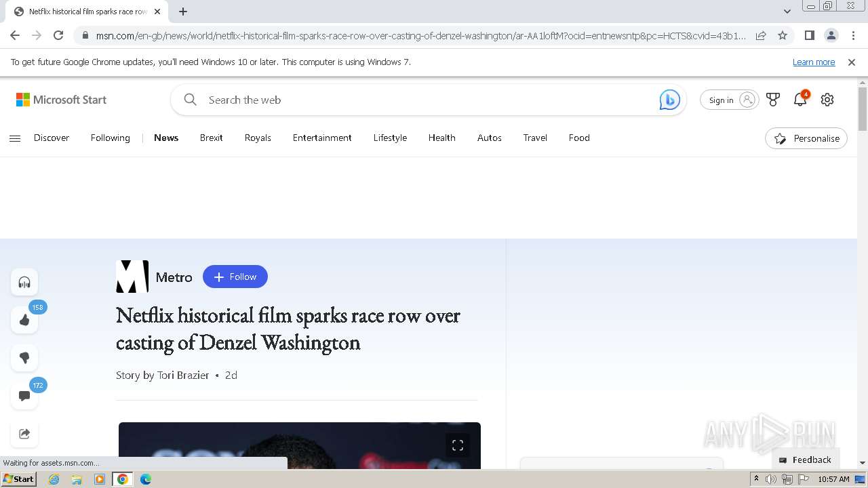Viewport: 868px width, 488px height.
Task: Select the Travel category
Action: click(x=535, y=138)
